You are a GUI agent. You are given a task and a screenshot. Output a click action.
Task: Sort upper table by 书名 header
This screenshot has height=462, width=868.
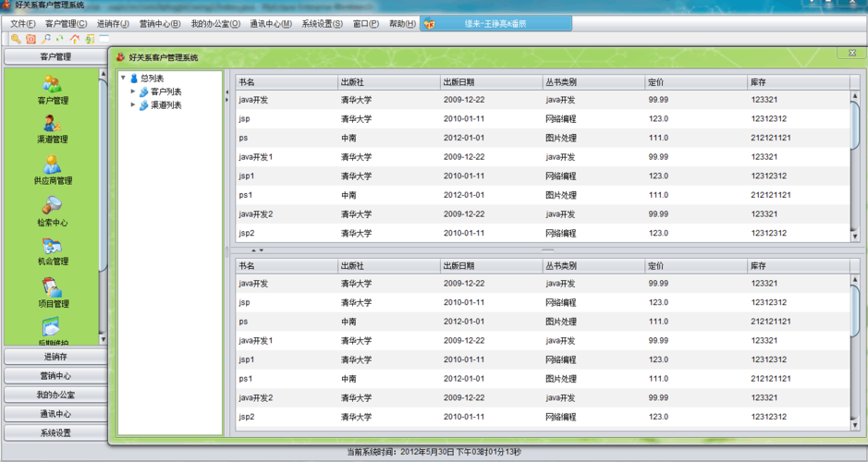287,82
